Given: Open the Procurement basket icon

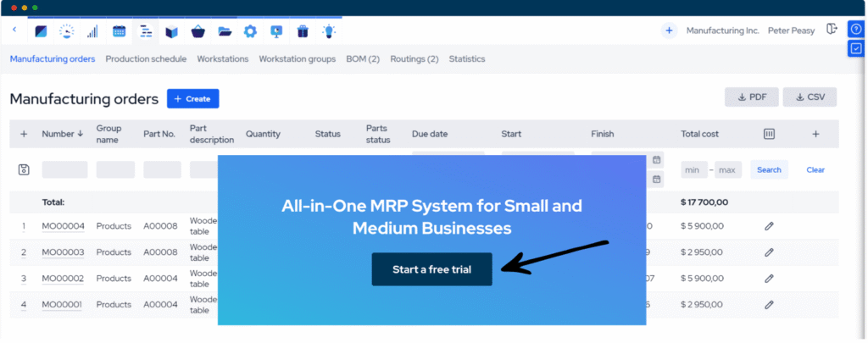Looking at the screenshot, I should (x=198, y=31).
